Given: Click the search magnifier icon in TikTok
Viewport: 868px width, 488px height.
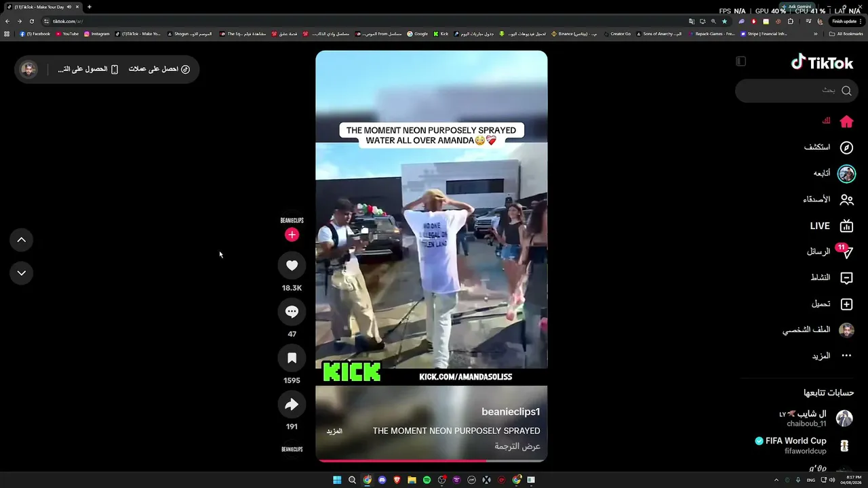Looking at the screenshot, I should (846, 90).
